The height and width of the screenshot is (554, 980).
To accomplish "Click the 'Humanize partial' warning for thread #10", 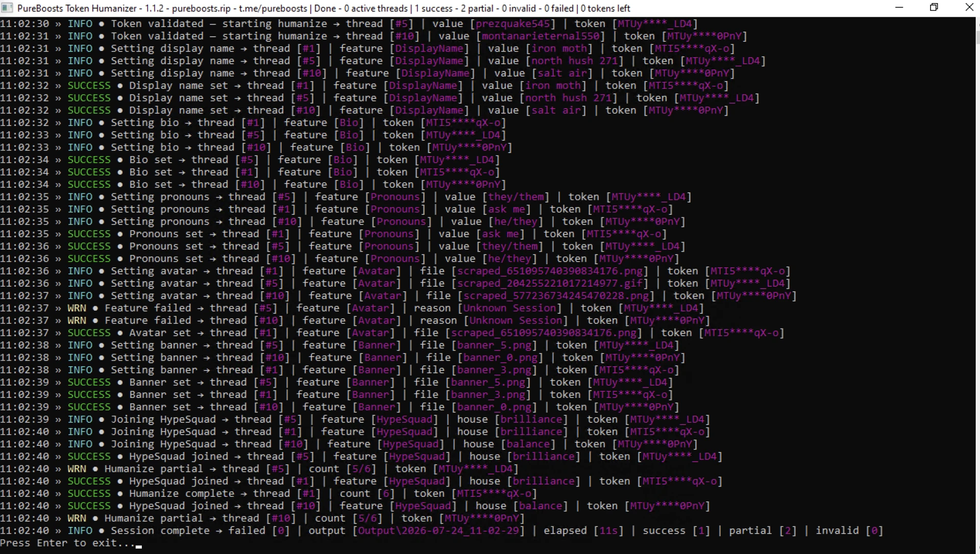I will pyautogui.click(x=262, y=518).
